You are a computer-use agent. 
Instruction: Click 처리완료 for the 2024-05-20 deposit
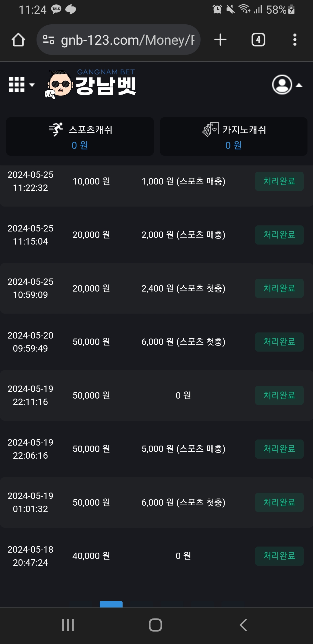click(x=279, y=342)
